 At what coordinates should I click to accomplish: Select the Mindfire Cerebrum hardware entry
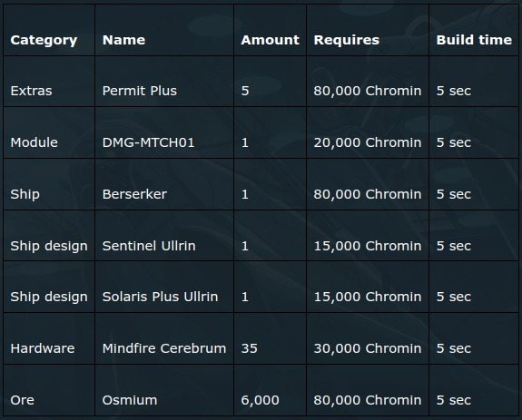tap(164, 348)
